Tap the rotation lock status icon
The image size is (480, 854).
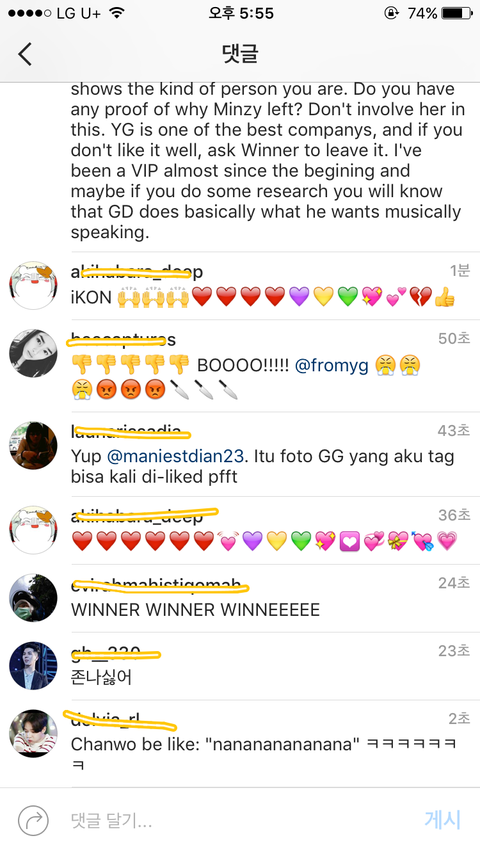tap(391, 13)
